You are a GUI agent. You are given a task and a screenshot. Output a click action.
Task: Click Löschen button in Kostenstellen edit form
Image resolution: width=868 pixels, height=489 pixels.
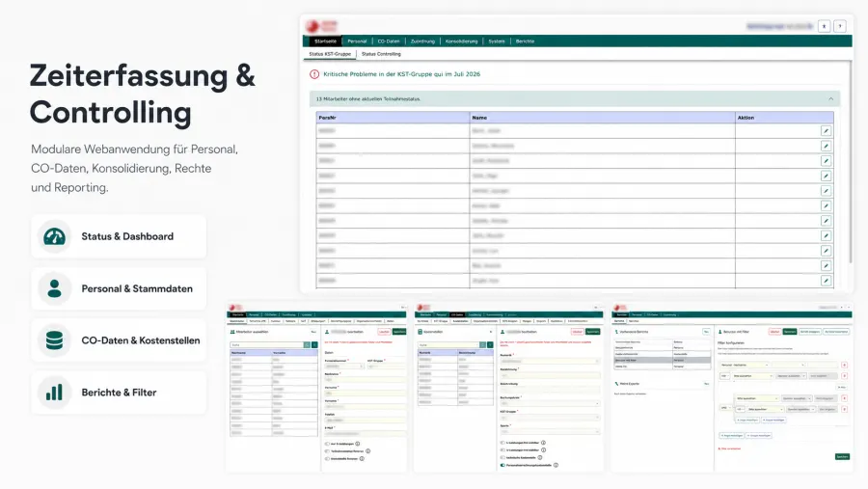(x=578, y=332)
